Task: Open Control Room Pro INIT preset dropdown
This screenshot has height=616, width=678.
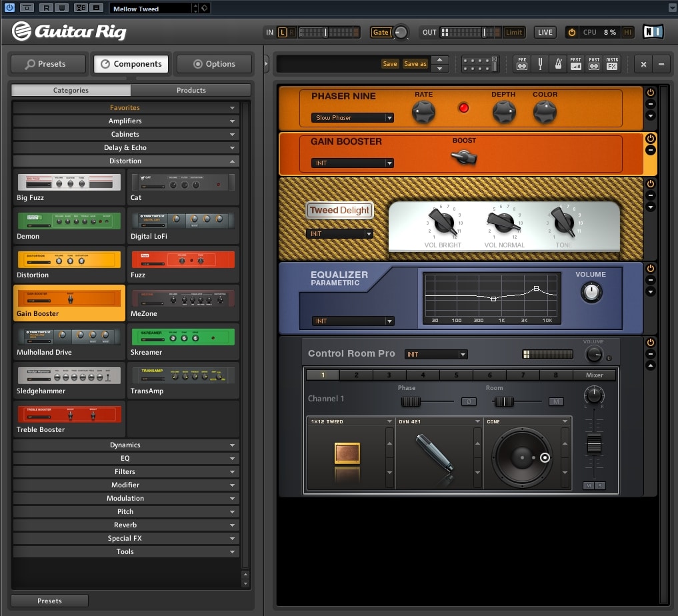Action: click(x=436, y=355)
